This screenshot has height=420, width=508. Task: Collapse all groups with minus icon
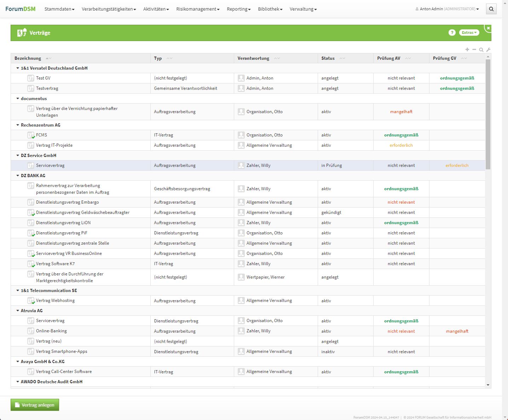(474, 49)
